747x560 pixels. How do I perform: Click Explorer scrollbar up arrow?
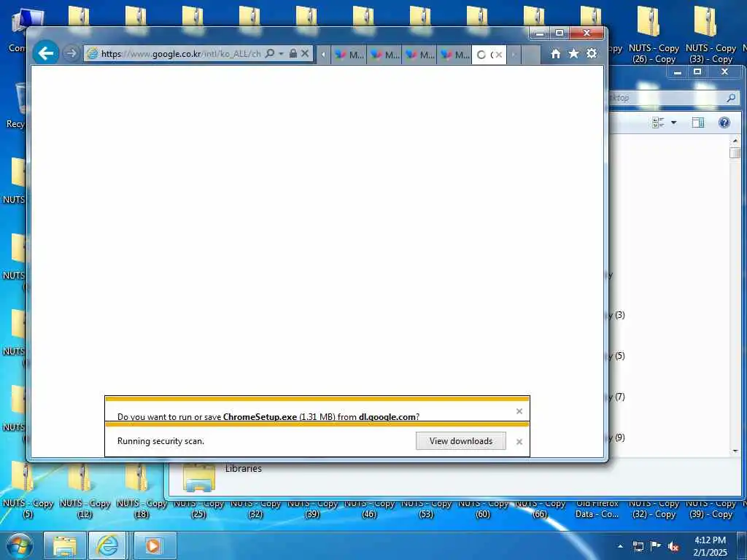[735, 141]
